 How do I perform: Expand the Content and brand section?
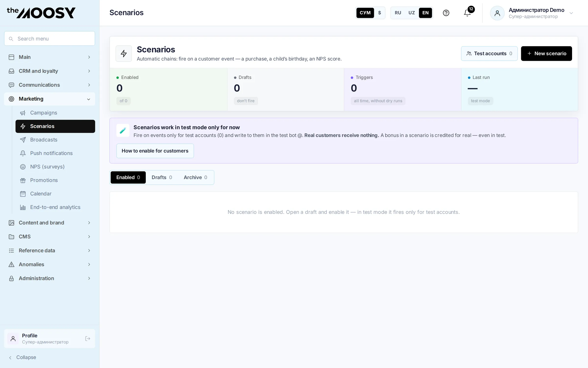tap(49, 223)
